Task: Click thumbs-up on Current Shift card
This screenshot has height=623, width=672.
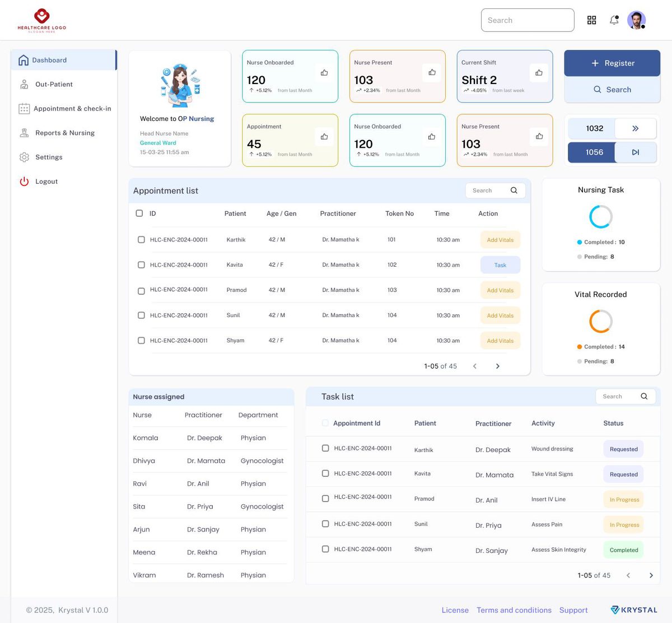Action: tap(539, 72)
